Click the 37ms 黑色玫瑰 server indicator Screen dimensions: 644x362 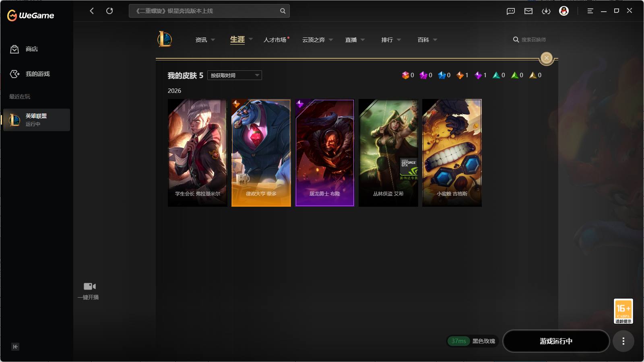pyautogui.click(x=473, y=341)
